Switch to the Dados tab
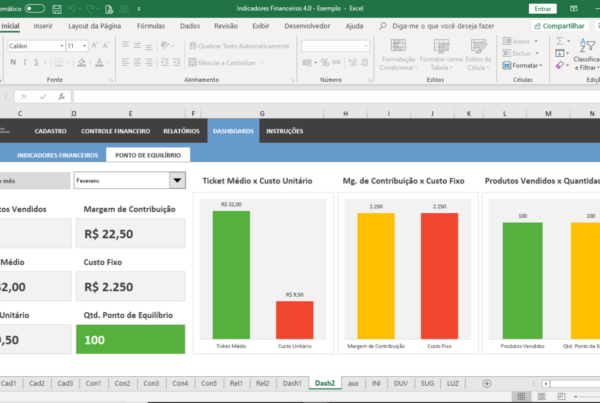The width and height of the screenshot is (600, 403). coord(190,26)
